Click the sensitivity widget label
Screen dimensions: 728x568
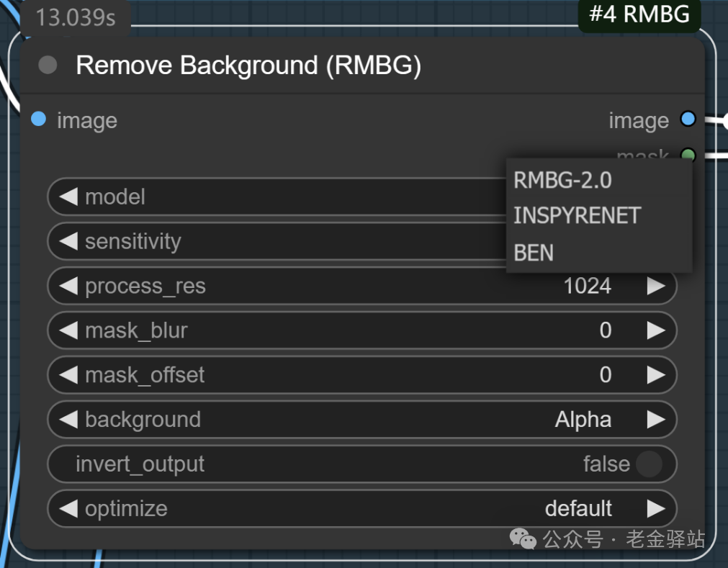click(133, 241)
